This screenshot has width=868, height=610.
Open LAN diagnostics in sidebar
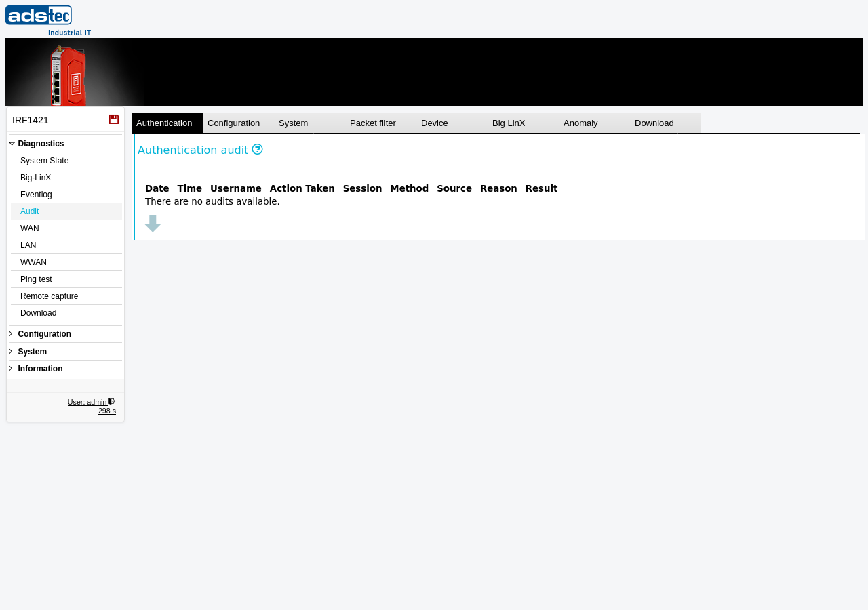click(x=66, y=245)
